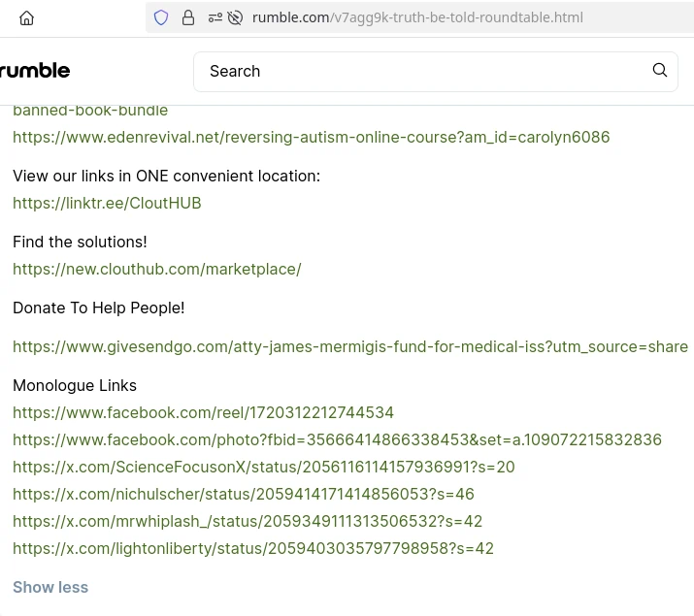Open the ScienceFocusonX status link
The width and height of the screenshot is (694, 616).
264,467
